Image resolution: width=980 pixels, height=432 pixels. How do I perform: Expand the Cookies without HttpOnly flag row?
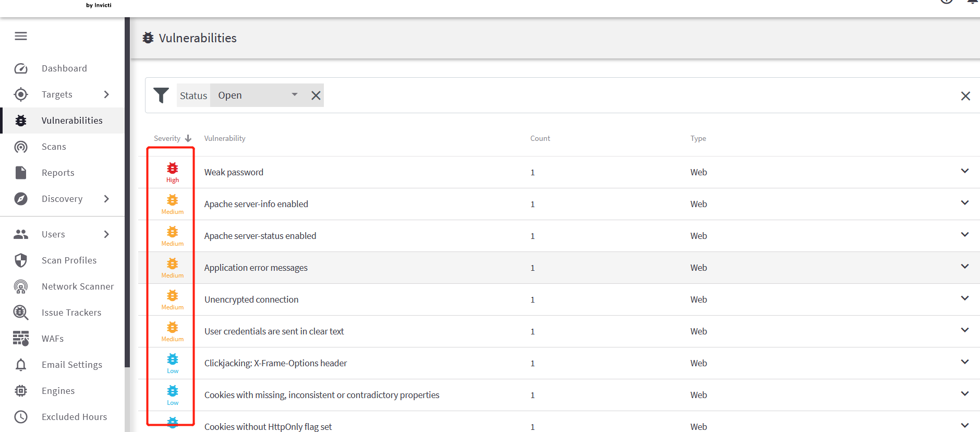pos(965,426)
